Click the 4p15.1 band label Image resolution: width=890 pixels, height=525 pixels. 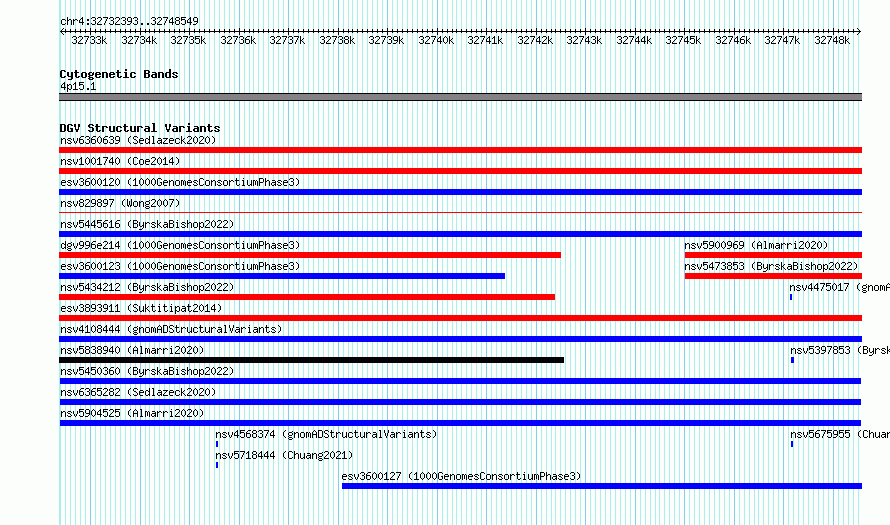click(x=78, y=86)
